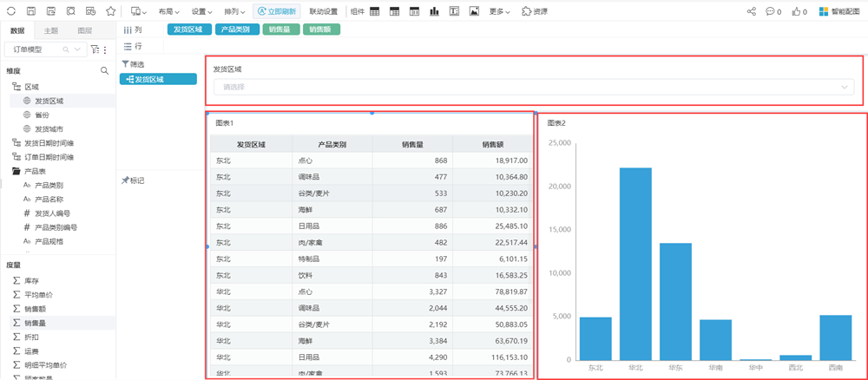
Task: Click the vertical three-dot icon by 订单模型
Action: pyautogui.click(x=105, y=49)
